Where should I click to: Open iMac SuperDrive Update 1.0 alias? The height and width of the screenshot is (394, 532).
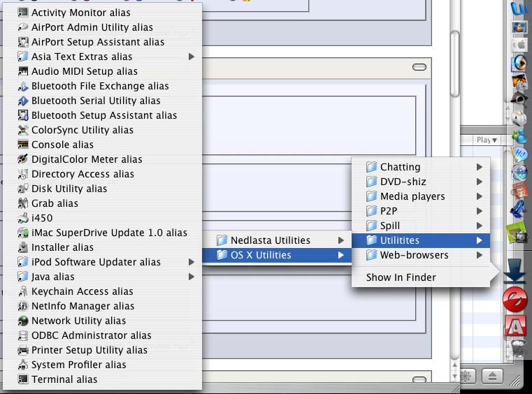[103, 233]
